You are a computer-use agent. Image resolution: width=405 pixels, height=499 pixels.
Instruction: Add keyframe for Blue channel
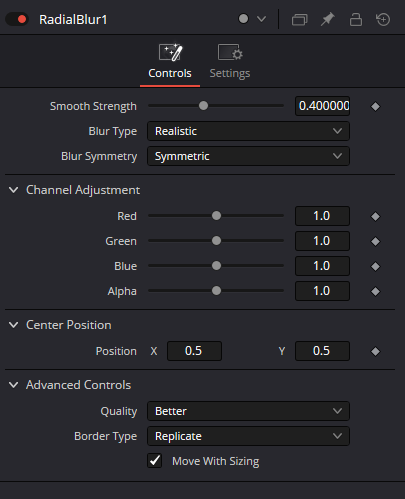click(375, 266)
